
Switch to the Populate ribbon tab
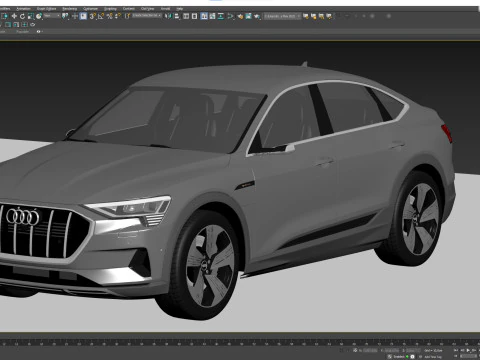coord(22,32)
